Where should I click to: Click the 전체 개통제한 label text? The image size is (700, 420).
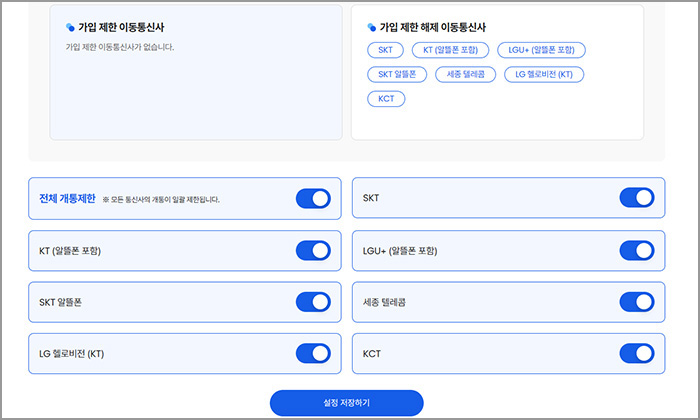point(67,199)
